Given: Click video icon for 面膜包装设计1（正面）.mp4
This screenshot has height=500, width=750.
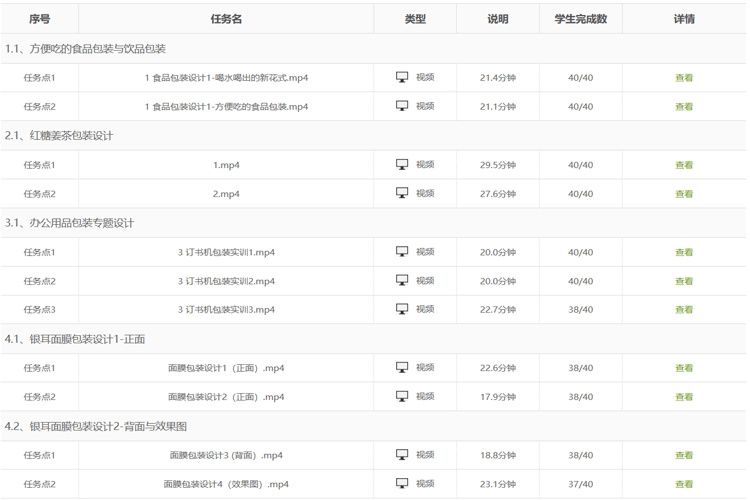Looking at the screenshot, I should point(403,368).
